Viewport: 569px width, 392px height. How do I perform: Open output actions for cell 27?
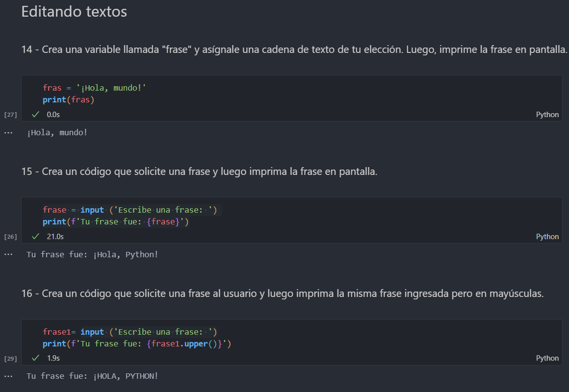[x=8, y=133]
